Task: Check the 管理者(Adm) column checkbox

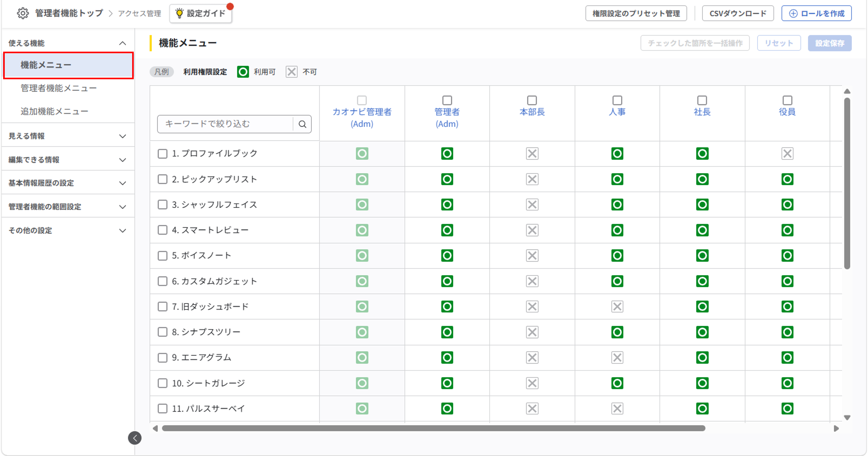Action: [x=447, y=100]
